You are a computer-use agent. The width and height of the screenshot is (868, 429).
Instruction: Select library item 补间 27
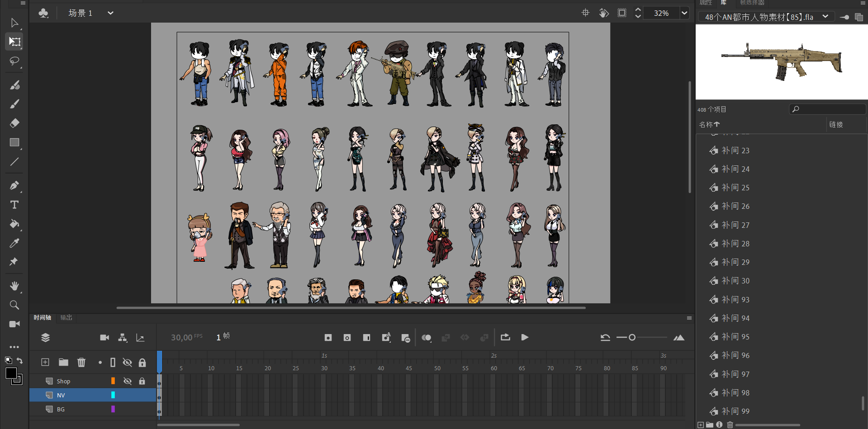[x=735, y=225]
